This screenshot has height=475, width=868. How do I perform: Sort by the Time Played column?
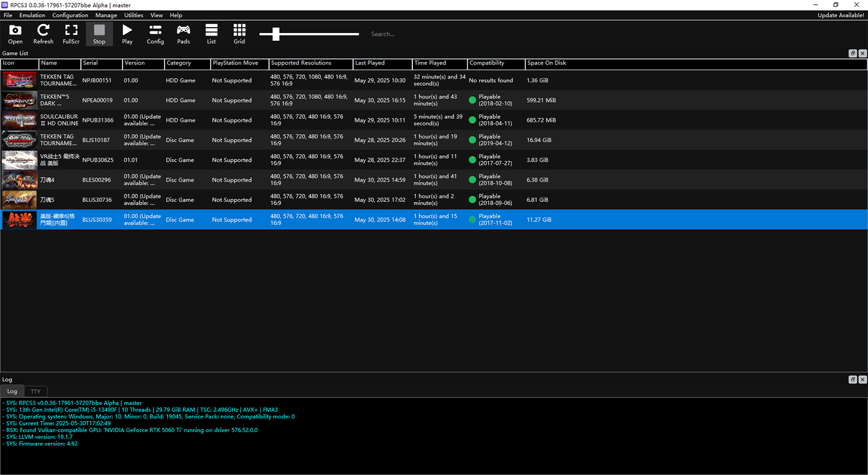440,64
